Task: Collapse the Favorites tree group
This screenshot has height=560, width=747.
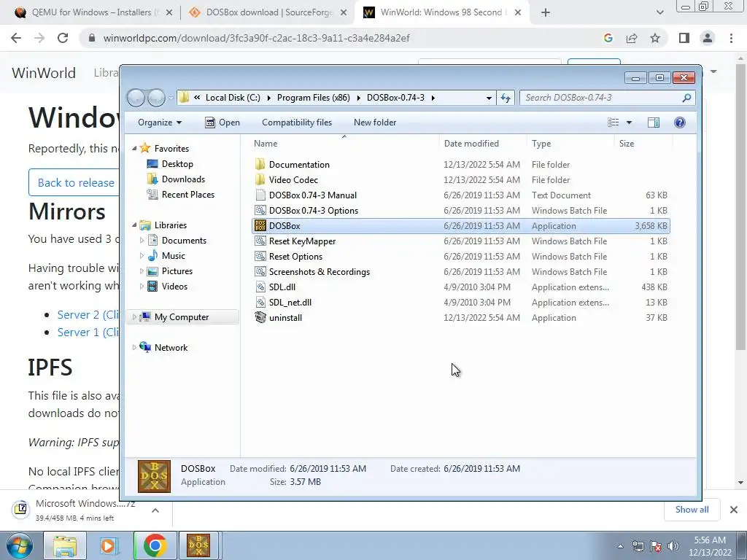Action: click(134, 149)
